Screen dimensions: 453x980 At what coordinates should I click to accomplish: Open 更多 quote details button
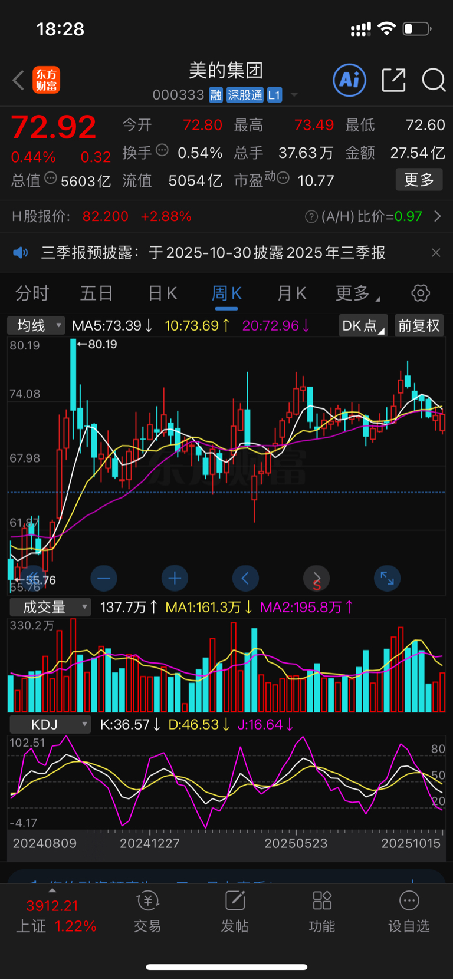coord(419,180)
